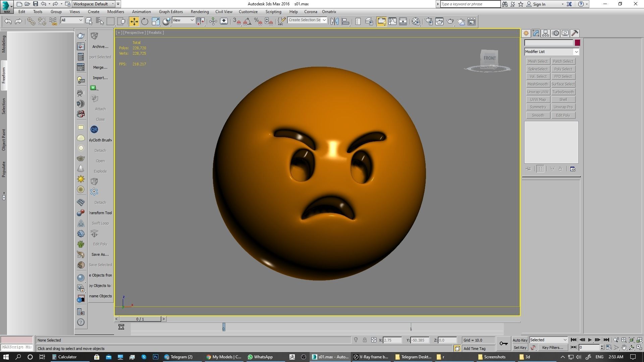This screenshot has height=362, width=644.
Task: Click the Edit Poly modifier button
Action: (563, 115)
